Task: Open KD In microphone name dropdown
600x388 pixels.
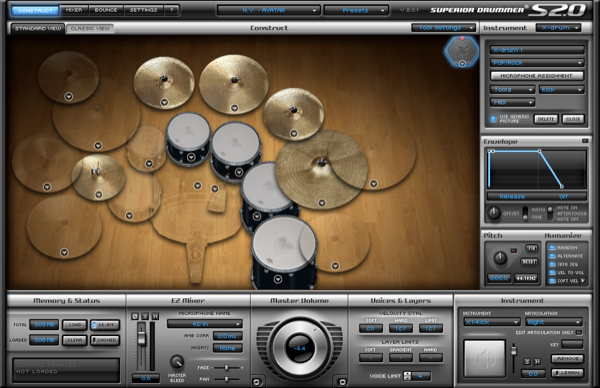Action: (205, 324)
